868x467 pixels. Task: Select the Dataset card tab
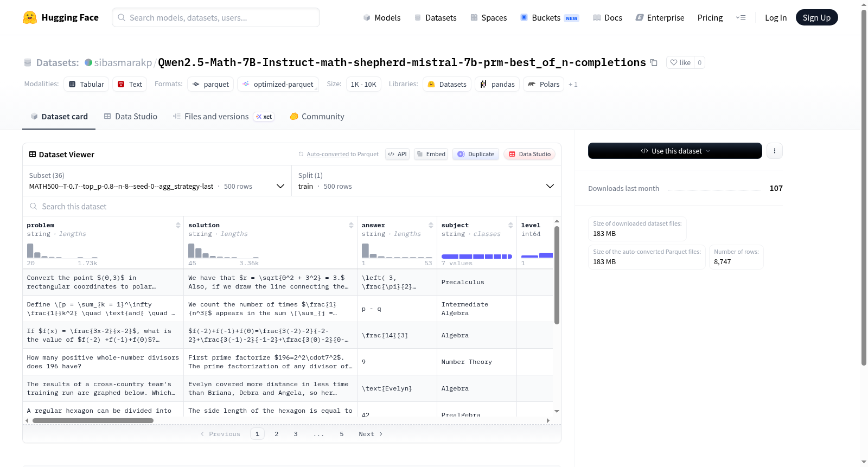pos(59,117)
